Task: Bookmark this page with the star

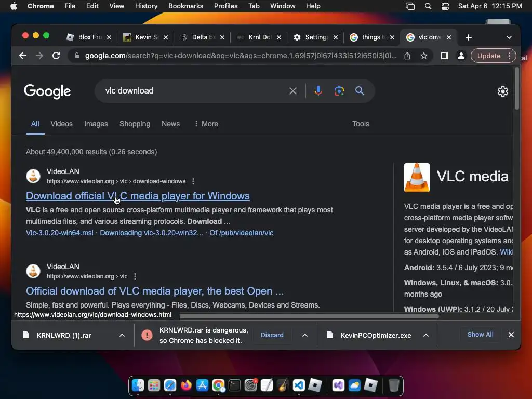Action: pos(424,56)
